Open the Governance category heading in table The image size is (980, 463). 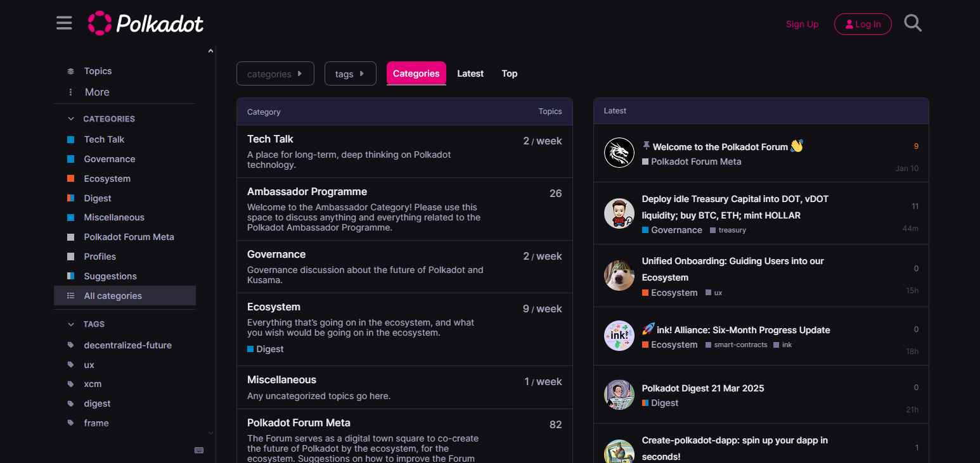tap(276, 254)
